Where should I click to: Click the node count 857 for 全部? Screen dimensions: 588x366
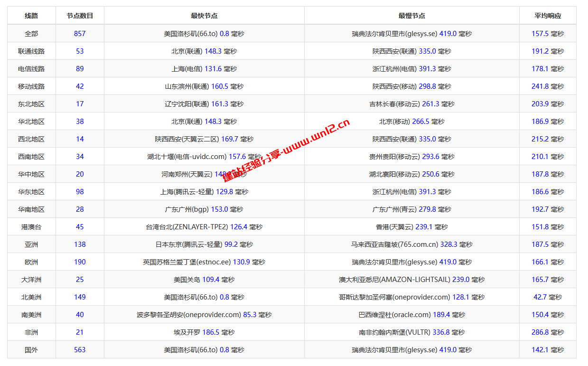pyautogui.click(x=80, y=33)
